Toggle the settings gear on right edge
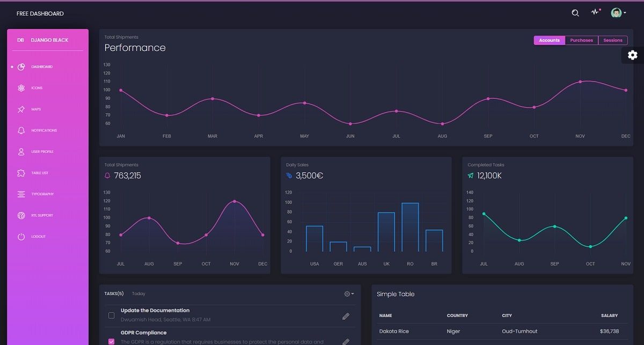644x345 pixels. click(x=632, y=55)
